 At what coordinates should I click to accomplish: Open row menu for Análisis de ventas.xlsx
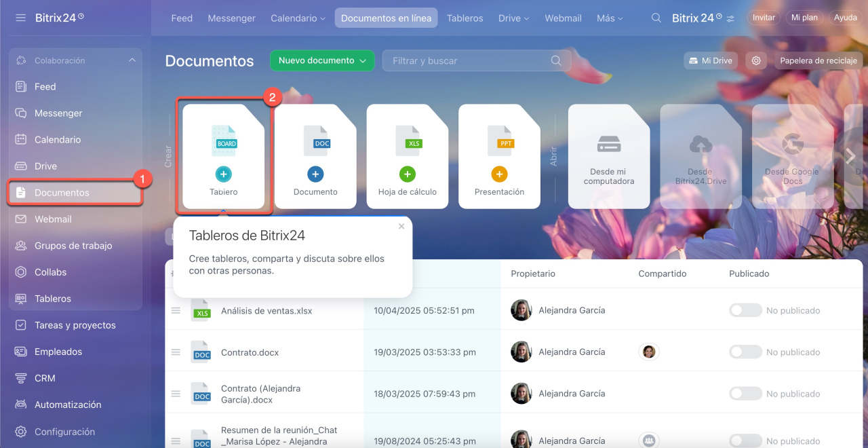pyautogui.click(x=176, y=310)
